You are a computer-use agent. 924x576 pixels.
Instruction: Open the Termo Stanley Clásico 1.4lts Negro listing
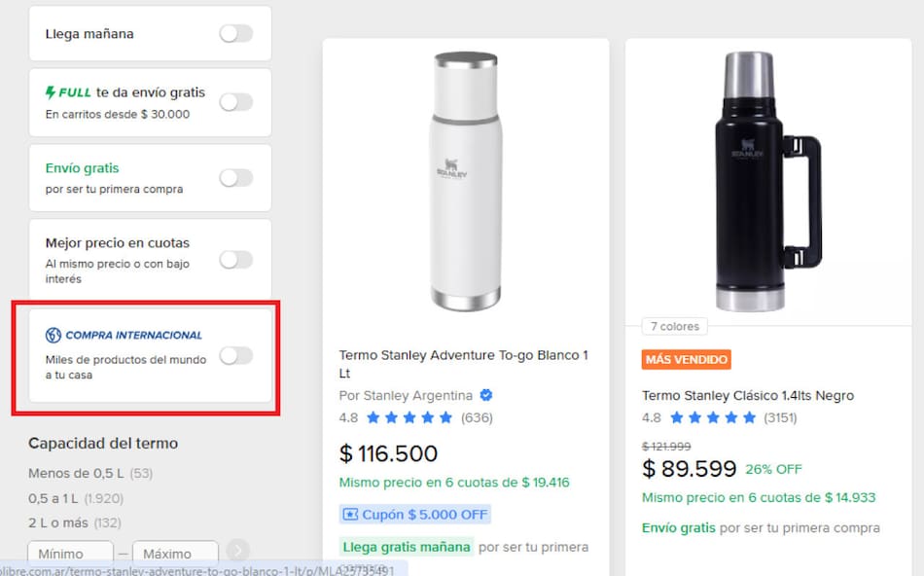pyautogui.click(x=748, y=395)
